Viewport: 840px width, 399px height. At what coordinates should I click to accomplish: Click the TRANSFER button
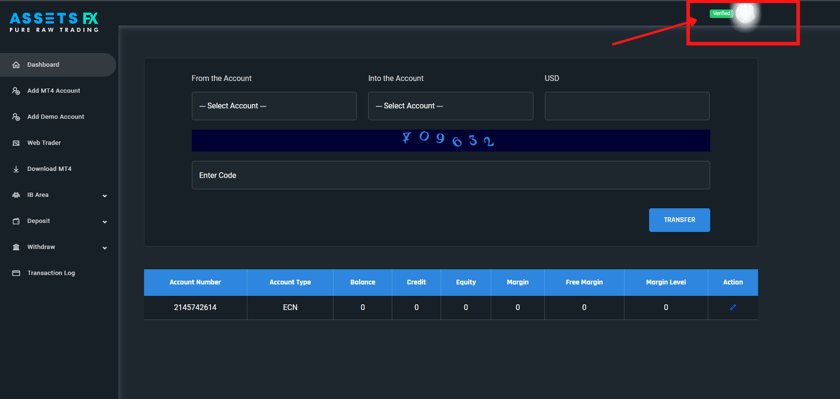[679, 220]
